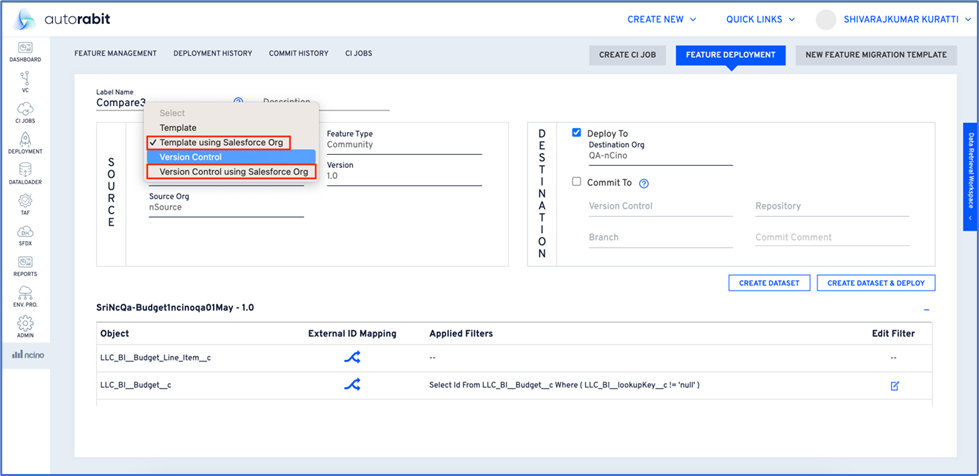Open the Quick Links dropdown
Image resolution: width=979 pixels, height=476 pixels.
click(x=760, y=19)
